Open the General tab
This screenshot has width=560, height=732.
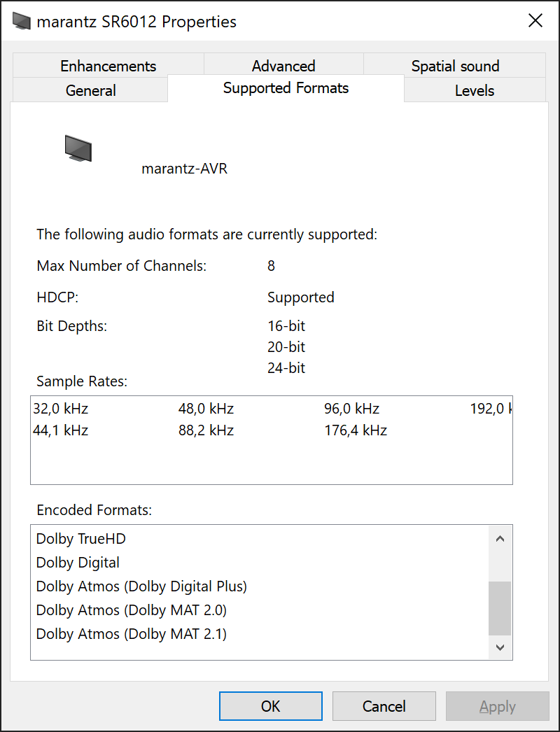tap(90, 90)
